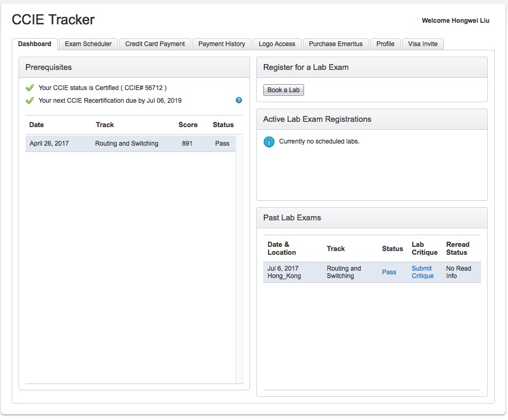Click the Track header in Prerequisites table
Screen dimensions: 508x420
point(105,124)
